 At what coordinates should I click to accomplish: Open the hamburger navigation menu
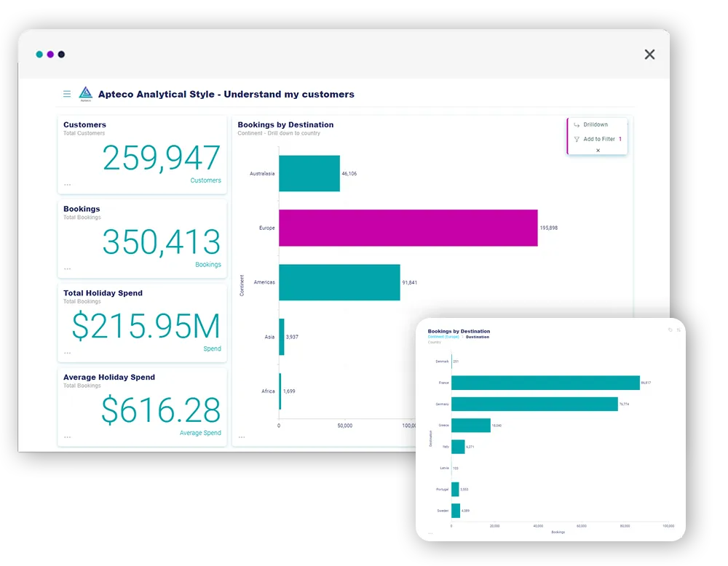(x=67, y=94)
